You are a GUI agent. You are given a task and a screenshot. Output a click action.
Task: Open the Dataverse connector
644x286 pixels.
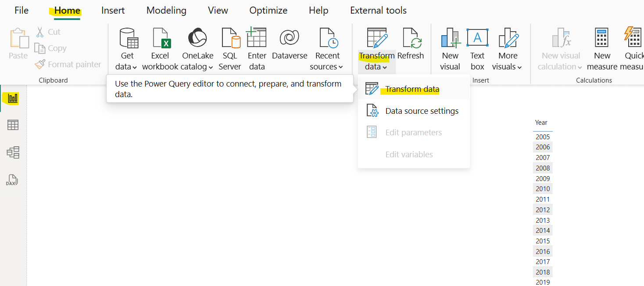[x=289, y=49]
